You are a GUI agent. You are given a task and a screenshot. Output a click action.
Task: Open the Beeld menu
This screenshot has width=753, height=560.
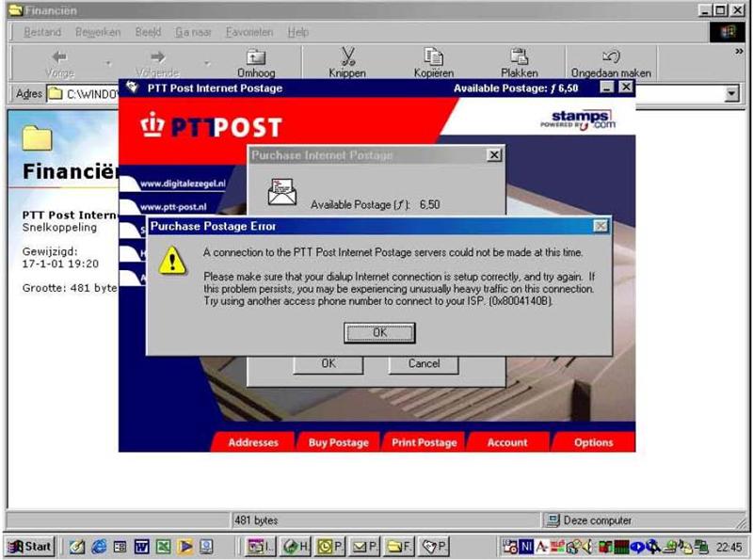[148, 32]
